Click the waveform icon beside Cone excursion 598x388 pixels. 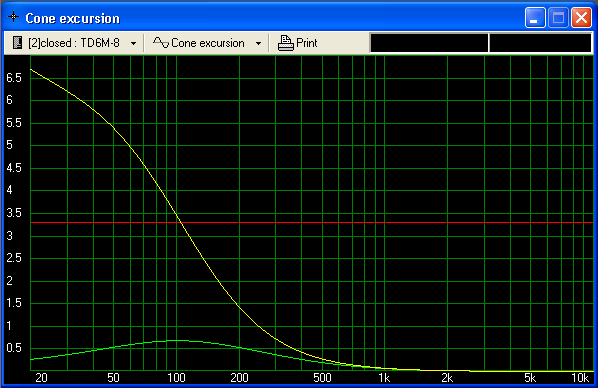pyautogui.click(x=161, y=42)
